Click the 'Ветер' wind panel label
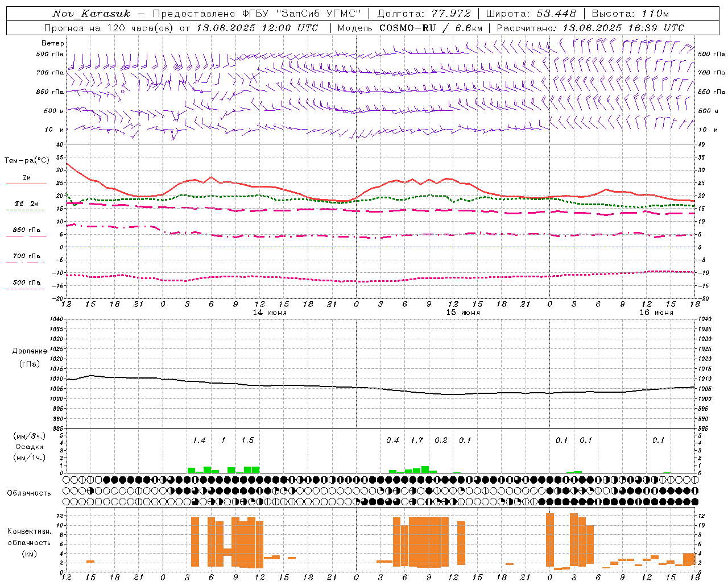 52,43
